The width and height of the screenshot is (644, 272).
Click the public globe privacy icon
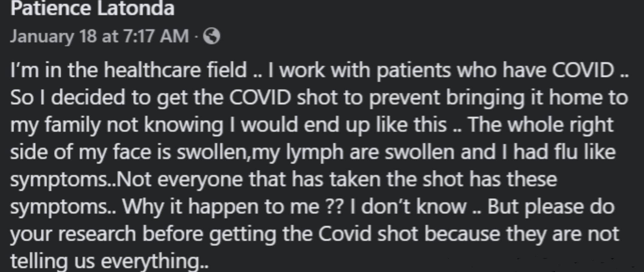tap(212, 36)
